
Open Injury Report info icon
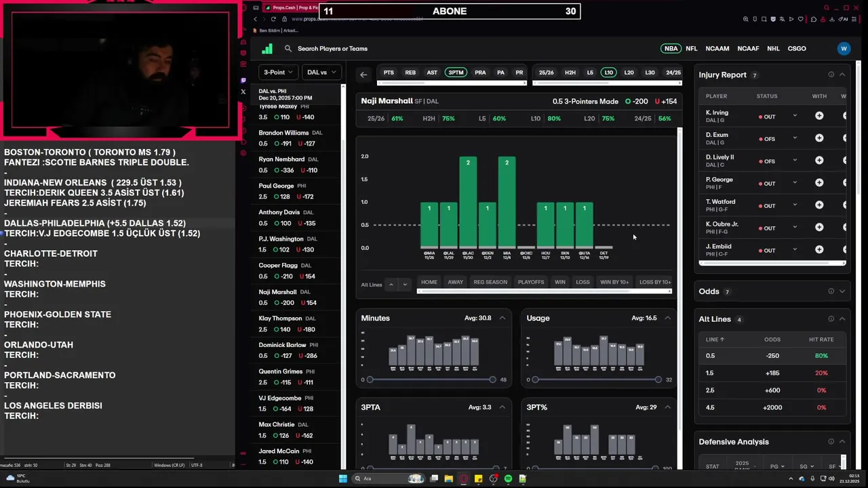[x=831, y=75]
